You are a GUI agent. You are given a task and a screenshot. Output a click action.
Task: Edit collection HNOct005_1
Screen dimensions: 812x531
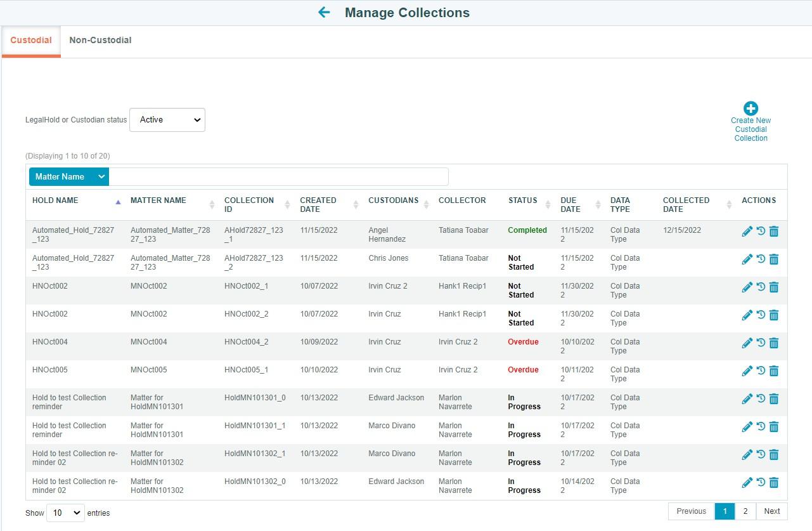[747, 371]
